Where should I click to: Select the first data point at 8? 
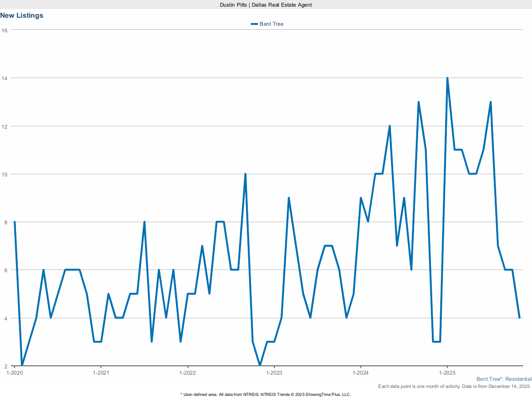point(14,221)
